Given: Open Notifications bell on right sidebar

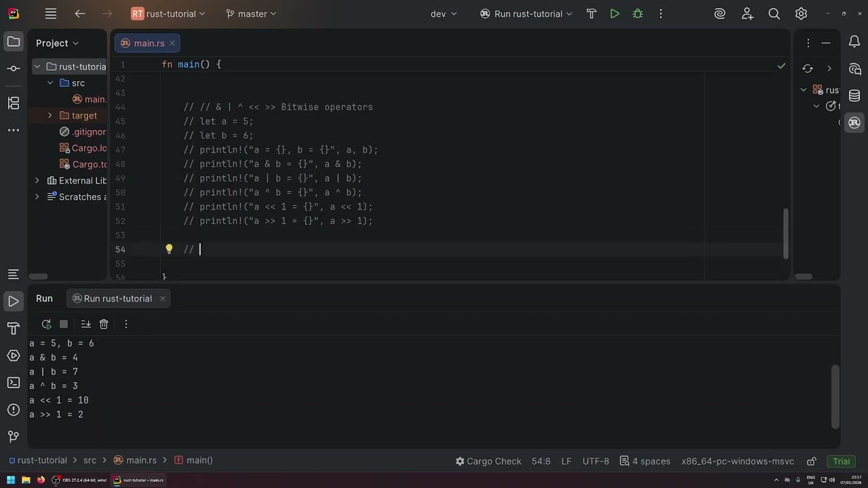Looking at the screenshot, I should tap(854, 42).
